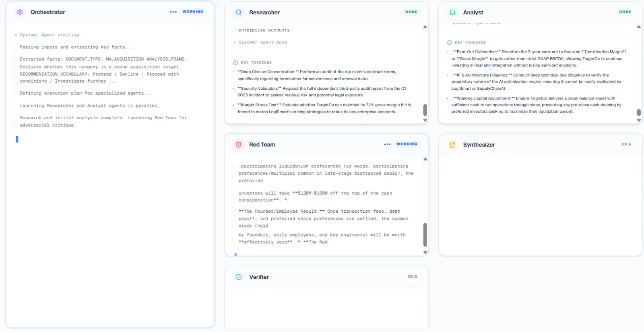Screen dimensions: 644x332
Task: Click 'Parsing inputs and extracting key facts' line
Action: pos(76,47)
